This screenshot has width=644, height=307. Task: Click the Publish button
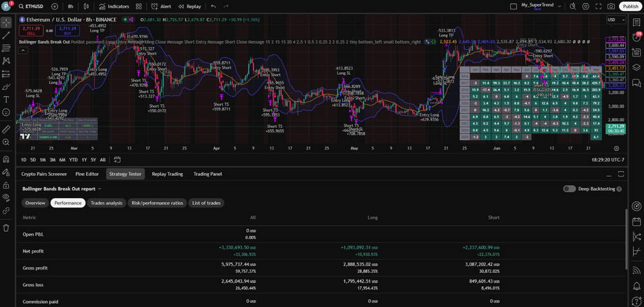(x=630, y=6)
